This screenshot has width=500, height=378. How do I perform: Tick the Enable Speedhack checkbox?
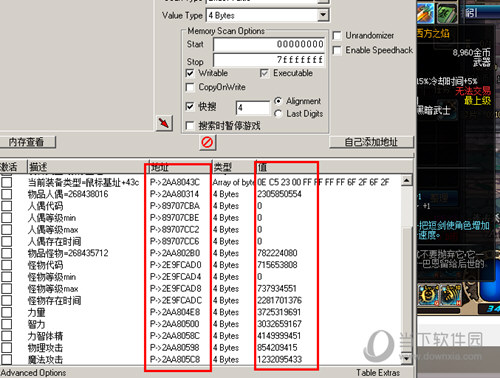(x=337, y=50)
